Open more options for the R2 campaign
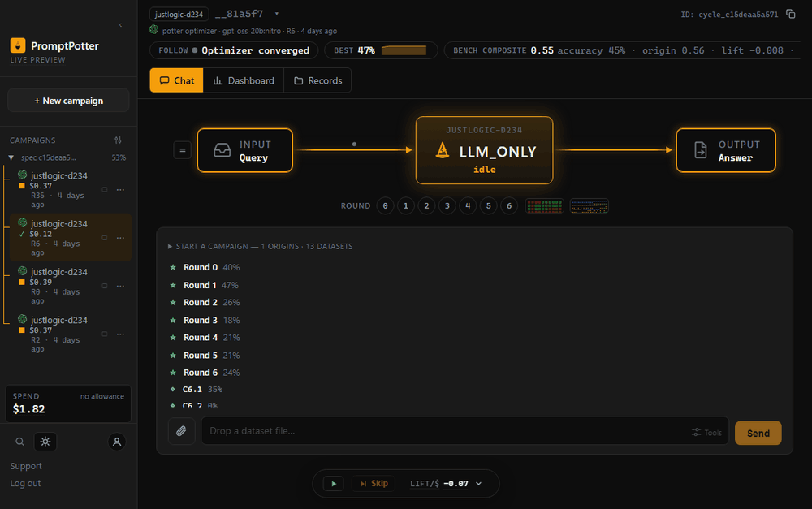 coord(121,334)
